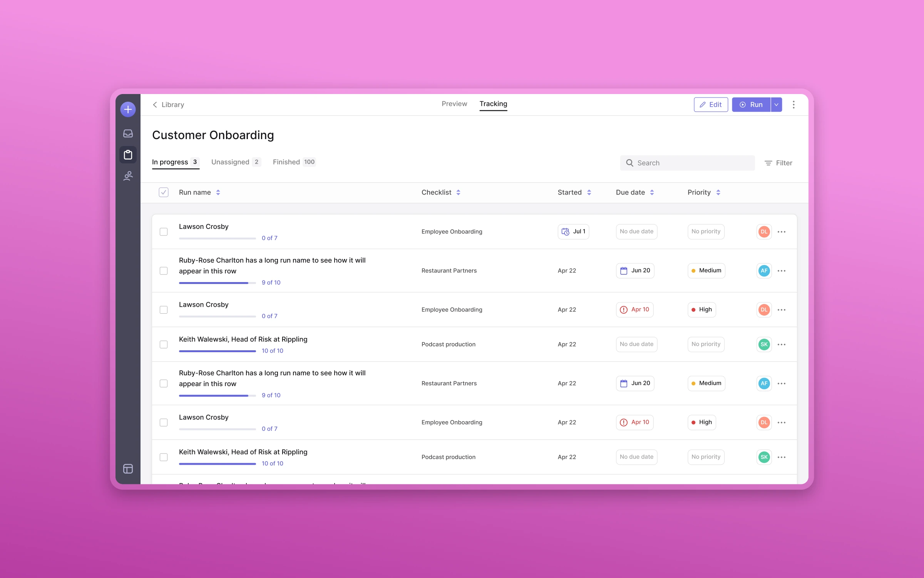The width and height of the screenshot is (924, 578).
Task: Click the scheduled Jul 1 start date chip
Action: click(573, 232)
